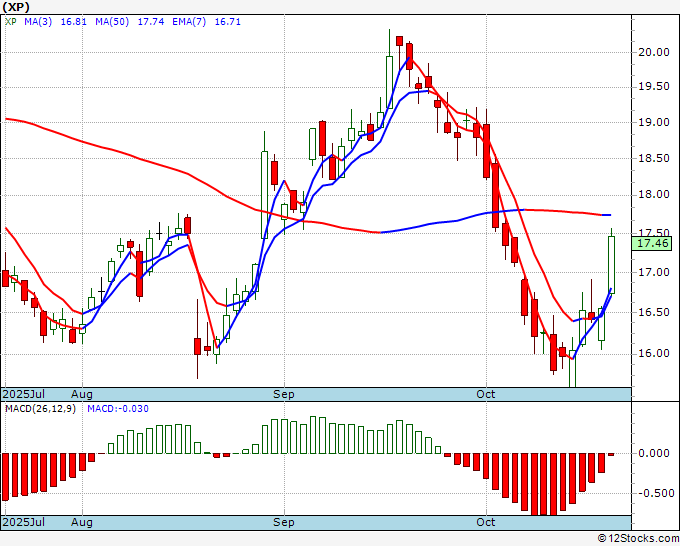Viewport: 680px width, 546px height.
Task: Click the MACD(26,12,9) indicator label
Action: pos(40,409)
